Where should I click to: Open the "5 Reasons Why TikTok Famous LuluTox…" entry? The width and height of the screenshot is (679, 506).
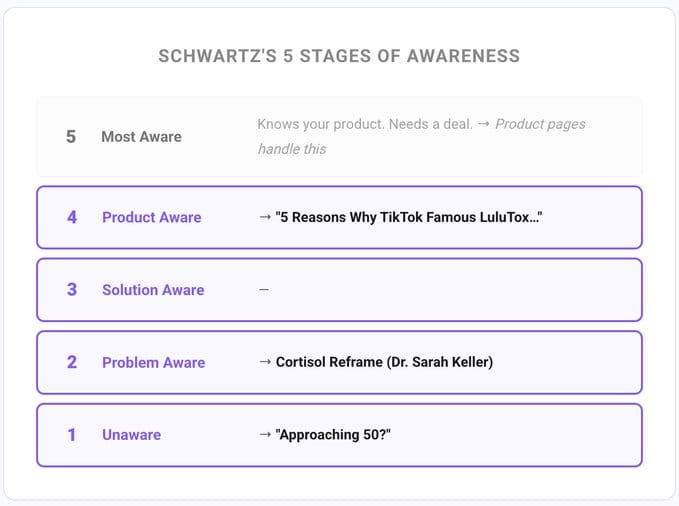411,217
